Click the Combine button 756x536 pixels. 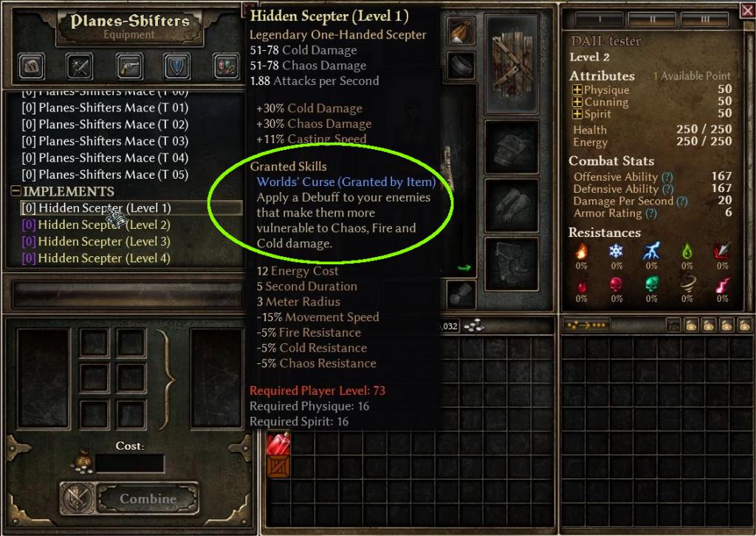(148, 498)
